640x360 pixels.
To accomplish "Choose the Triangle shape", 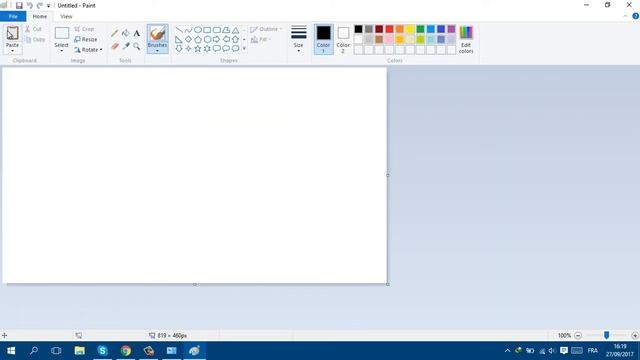I will (x=236, y=30).
